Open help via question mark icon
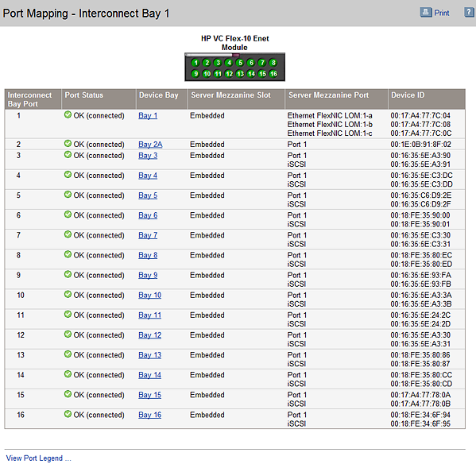Screen dimensions: 476x464 tap(469, 13)
